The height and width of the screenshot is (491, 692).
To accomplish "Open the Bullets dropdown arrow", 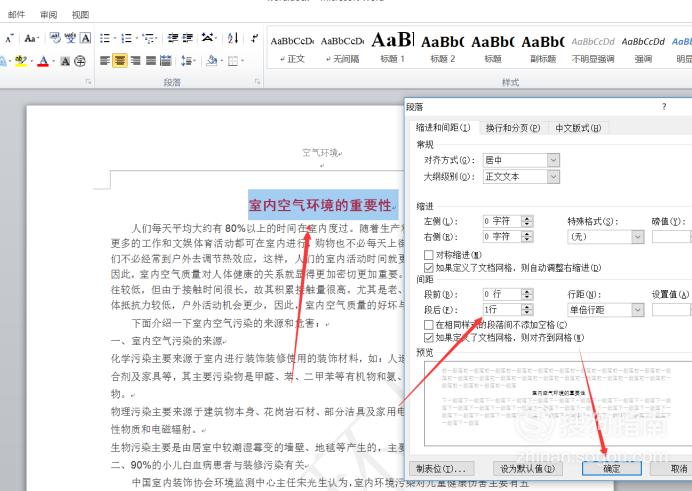I will [115, 39].
